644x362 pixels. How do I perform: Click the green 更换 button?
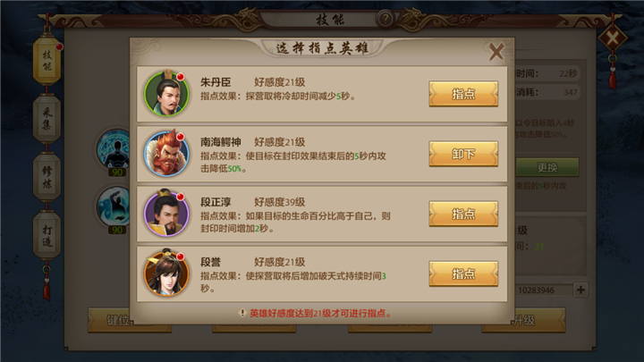[x=547, y=167]
